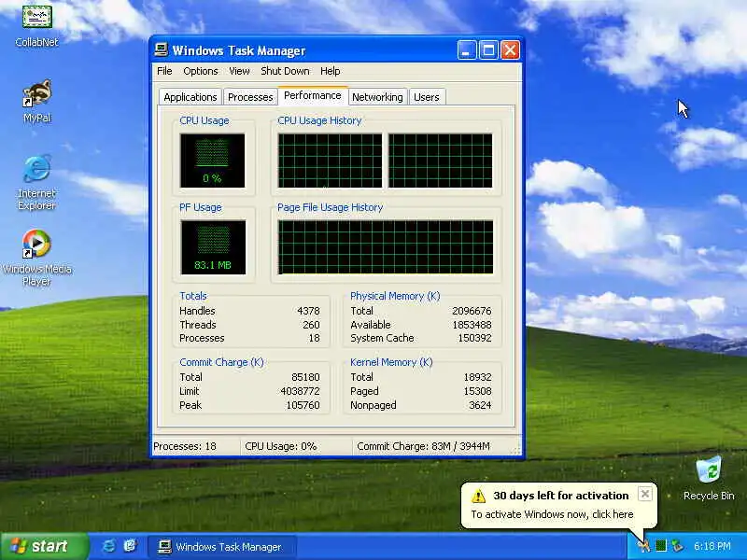Viewport: 747px width, 560px height.
Task: Click Commit Charge Total 85180
Action: click(x=305, y=377)
